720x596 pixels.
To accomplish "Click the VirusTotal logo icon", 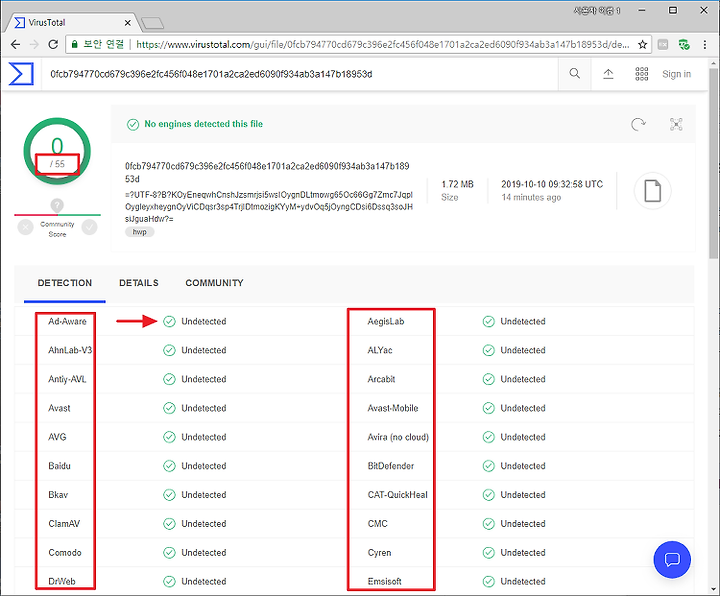I will pyautogui.click(x=21, y=74).
